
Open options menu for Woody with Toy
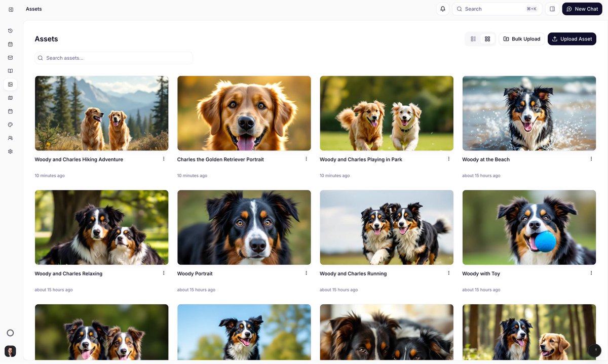click(591, 273)
